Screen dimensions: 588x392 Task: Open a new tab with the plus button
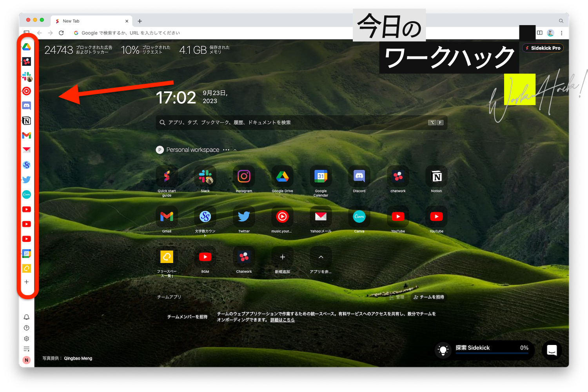pyautogui.click(x=140, y=21)
